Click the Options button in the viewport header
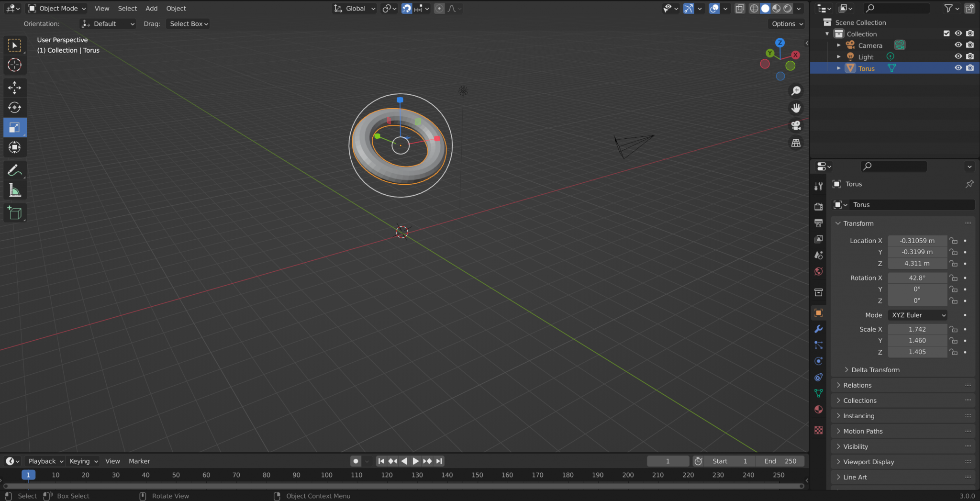Image resolution: width=980 pixels, height=501 pixels. [x=785, y=23]
